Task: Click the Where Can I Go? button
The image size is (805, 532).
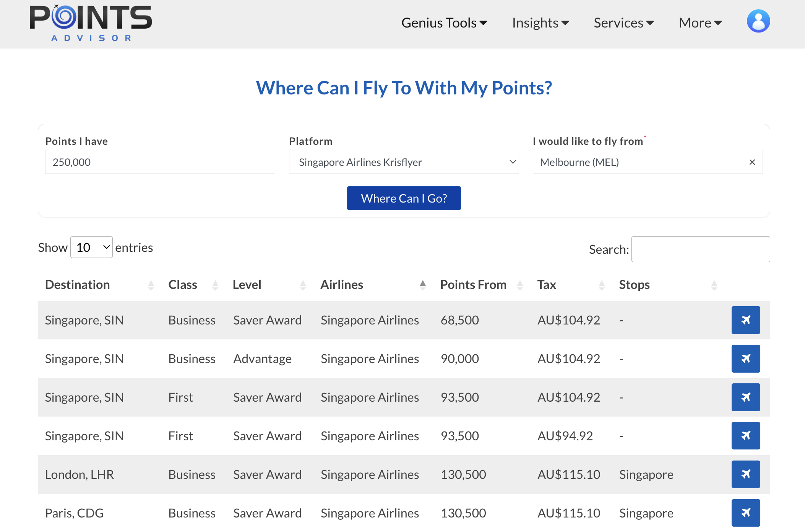Action: pos(404,198)
